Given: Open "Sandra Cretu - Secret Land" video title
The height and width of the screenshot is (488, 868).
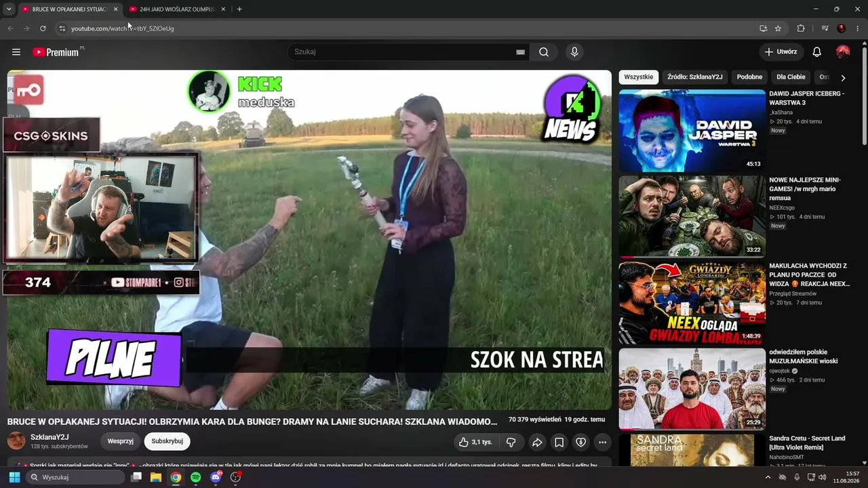Looking at the screenshot, I should coord(808,443).
